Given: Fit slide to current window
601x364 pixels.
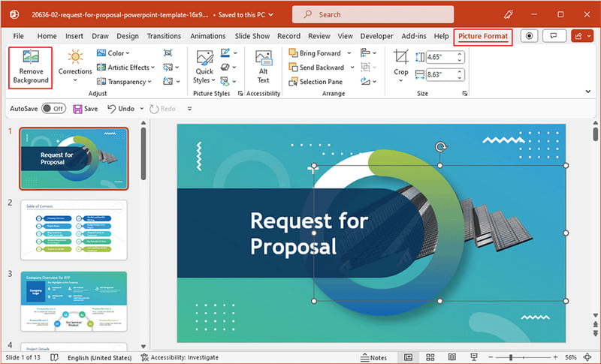Looking at the screenshot, I should pos(589,357).
